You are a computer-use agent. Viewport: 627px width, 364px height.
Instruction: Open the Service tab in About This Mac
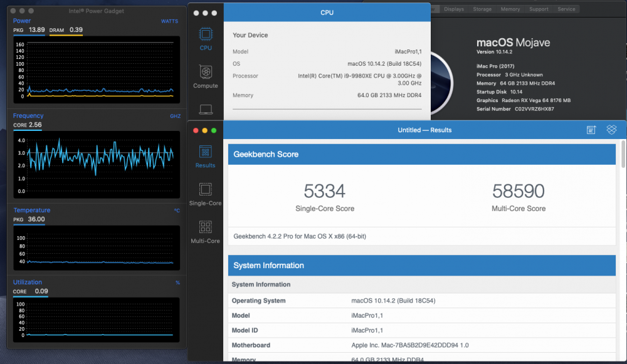pos(566,9)
